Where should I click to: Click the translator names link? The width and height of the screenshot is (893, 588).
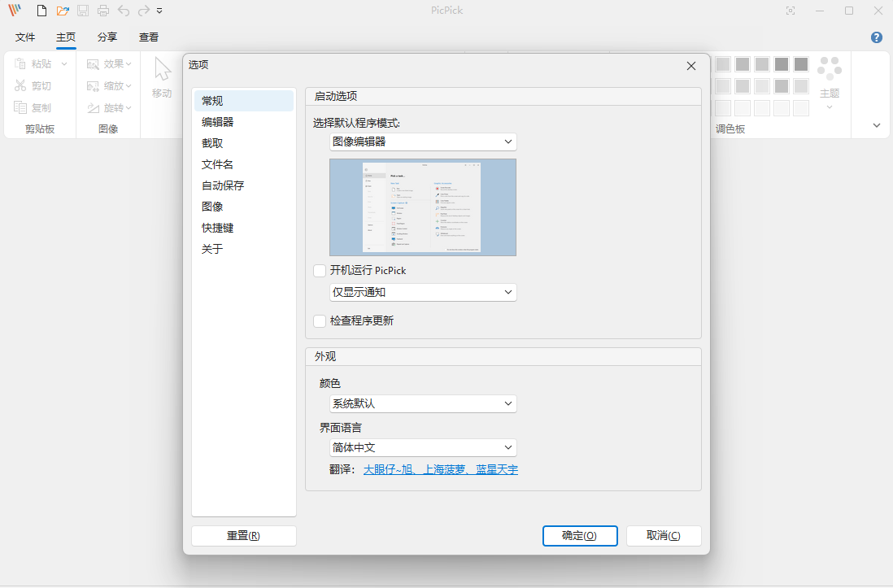pyautogui.click(x=441, y=469)
